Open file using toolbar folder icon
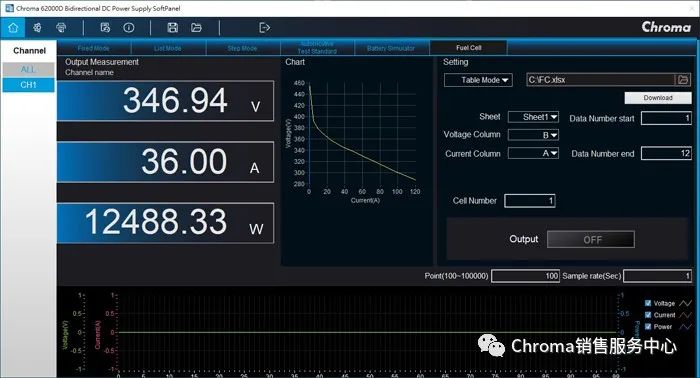Viewport: 700px width, 378px height. [196, 28]
